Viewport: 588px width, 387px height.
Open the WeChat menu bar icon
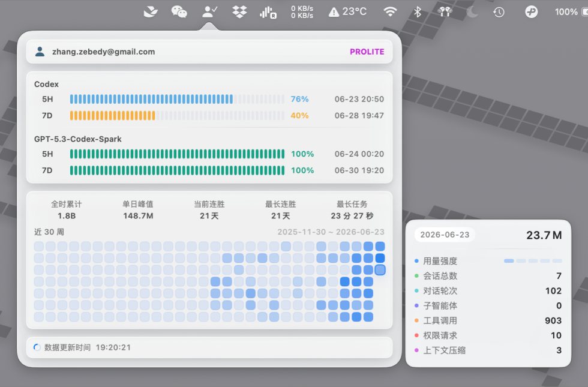pyautogui.click(x=179, y=12)
